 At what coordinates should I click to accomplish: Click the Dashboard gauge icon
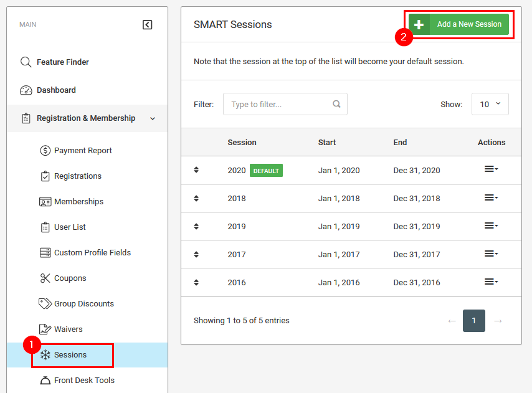tap(26, 90)
